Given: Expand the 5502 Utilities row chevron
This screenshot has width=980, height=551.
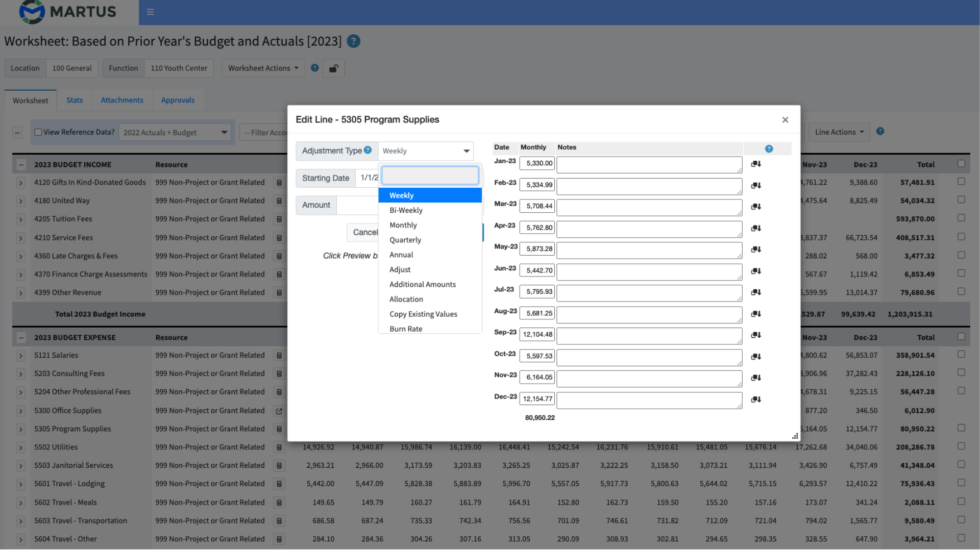Looking at the screenshot, I should (x=20, y=447).
